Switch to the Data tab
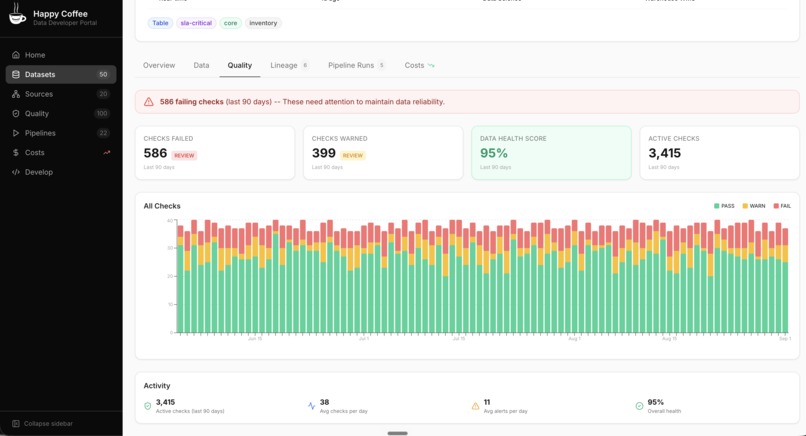Image resolution: width=806 pixels, height=436 pixels. click(201, 65)
